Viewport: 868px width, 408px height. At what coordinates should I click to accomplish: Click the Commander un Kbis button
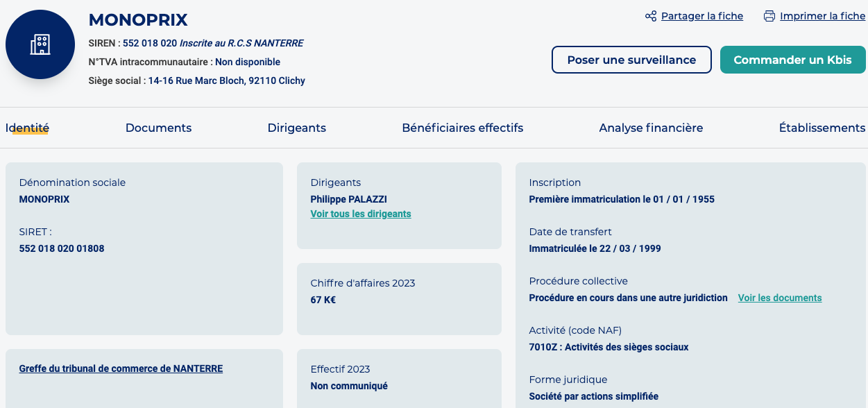(792, 60)
